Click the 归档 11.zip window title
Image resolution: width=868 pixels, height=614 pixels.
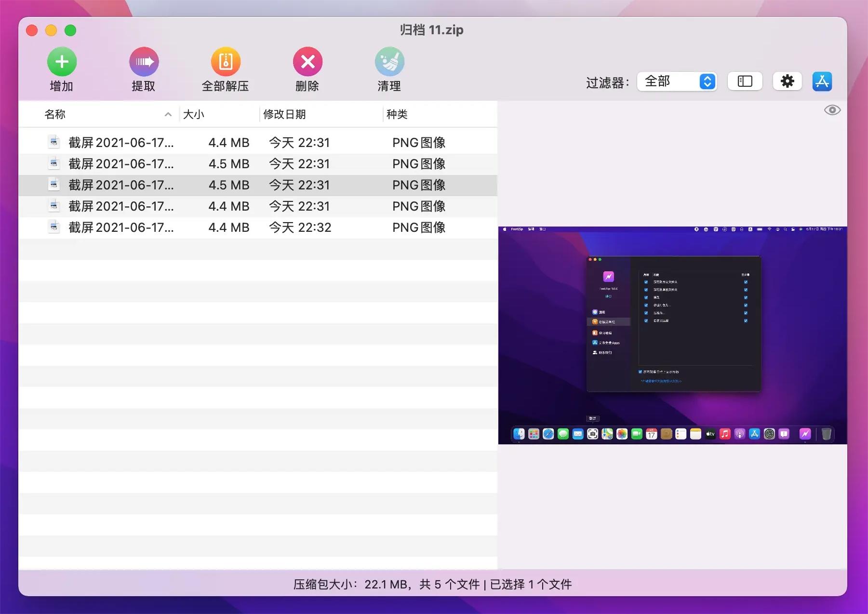pyautogui.click(x=432, y=30)
